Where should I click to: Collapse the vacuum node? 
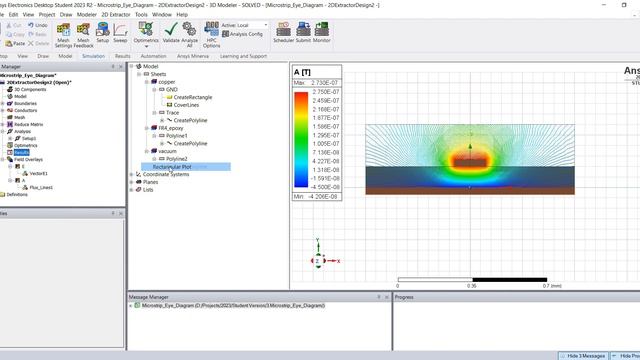point(147,151)
